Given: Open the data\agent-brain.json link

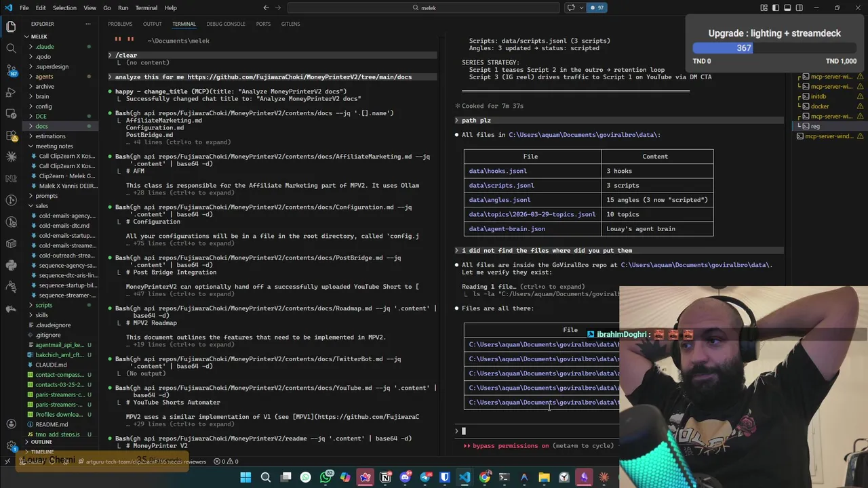Looking at the screenshot, I should pyautogui.click(x=507, y=228).
